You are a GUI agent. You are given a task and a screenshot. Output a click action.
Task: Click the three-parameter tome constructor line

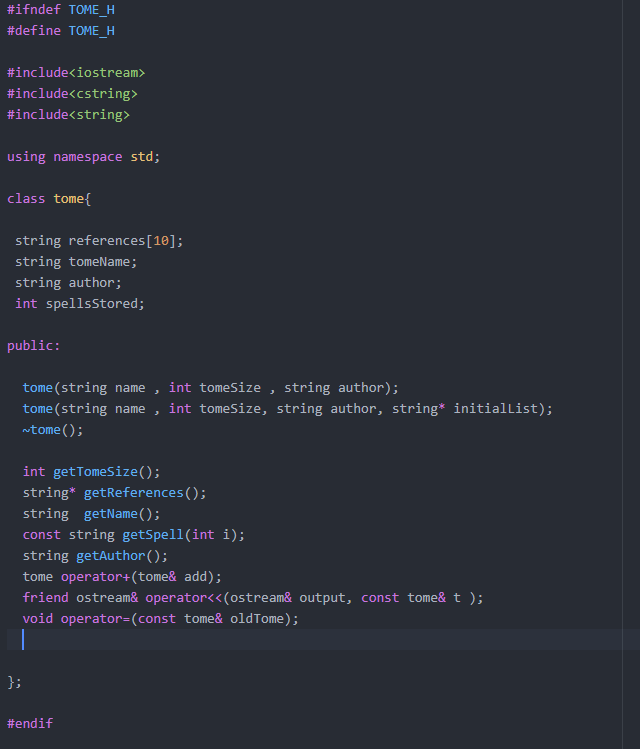pyautogui.click(x=211, y=388)
